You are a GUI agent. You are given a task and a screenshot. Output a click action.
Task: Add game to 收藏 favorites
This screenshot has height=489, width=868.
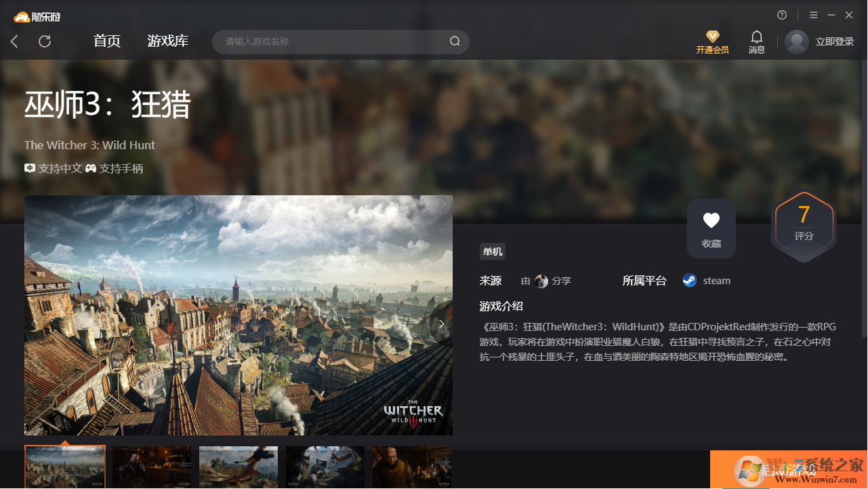711,229
